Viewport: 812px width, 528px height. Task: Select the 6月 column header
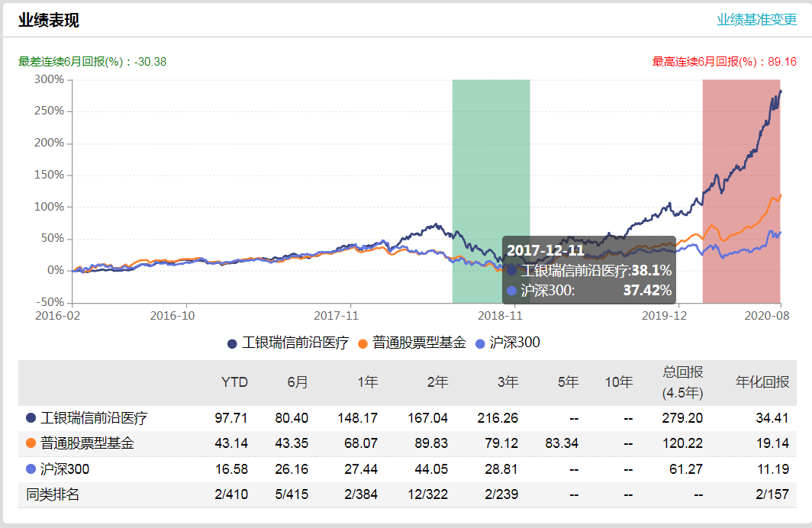coord(298,382)
